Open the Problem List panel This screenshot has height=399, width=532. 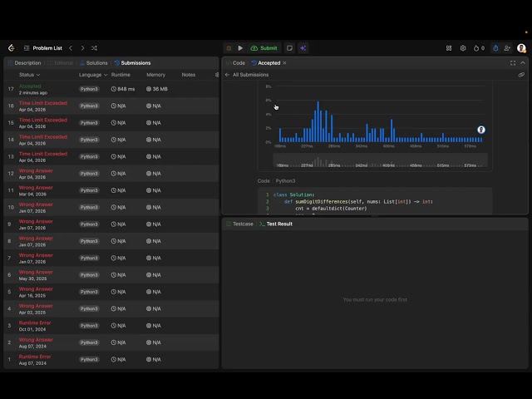[x=43, y=48]
